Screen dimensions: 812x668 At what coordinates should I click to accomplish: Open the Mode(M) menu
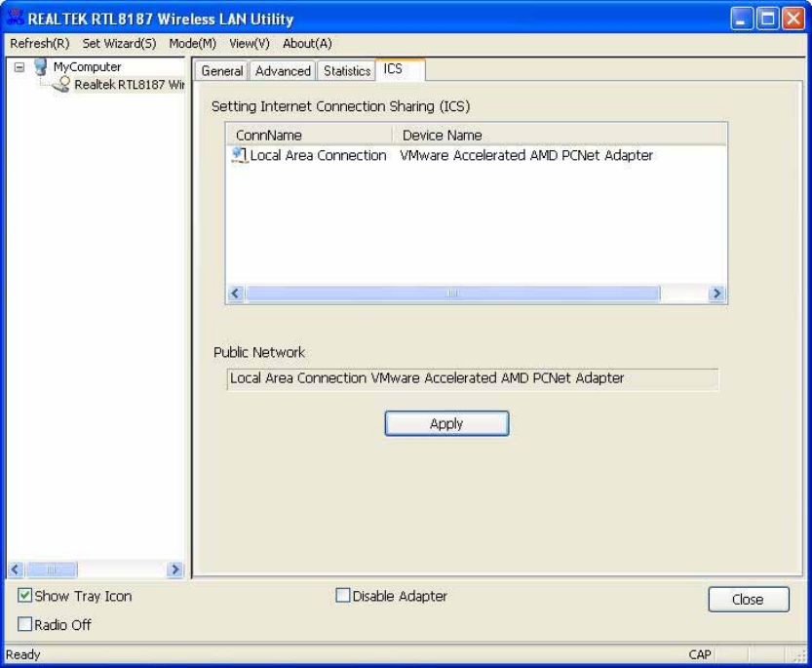coord(193,44)
